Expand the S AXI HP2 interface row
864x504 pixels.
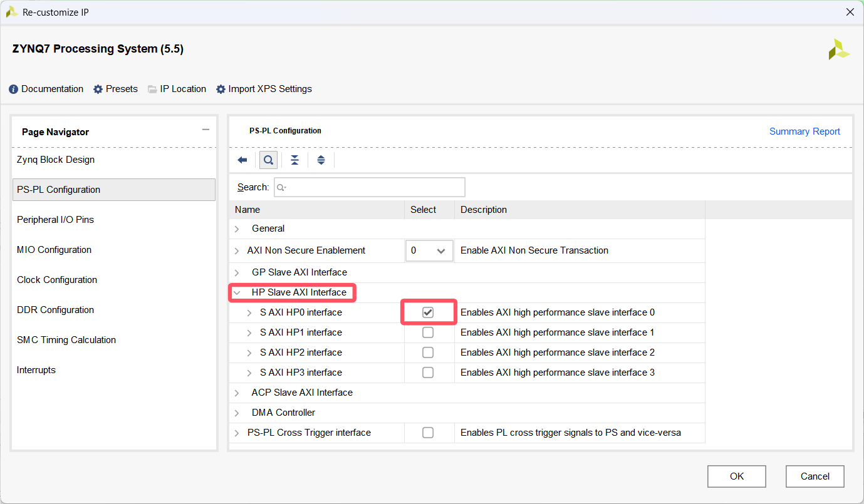coord(249,352)
